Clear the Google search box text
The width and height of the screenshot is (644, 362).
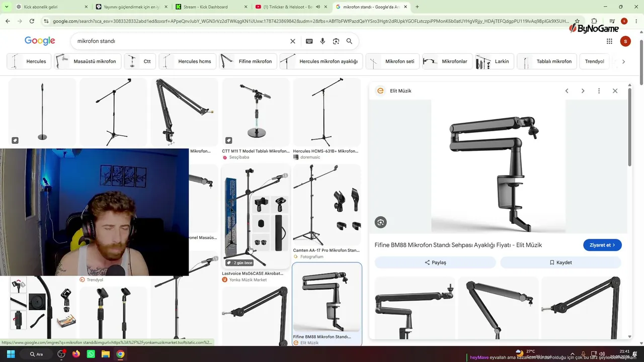click(x=293, y=41)
